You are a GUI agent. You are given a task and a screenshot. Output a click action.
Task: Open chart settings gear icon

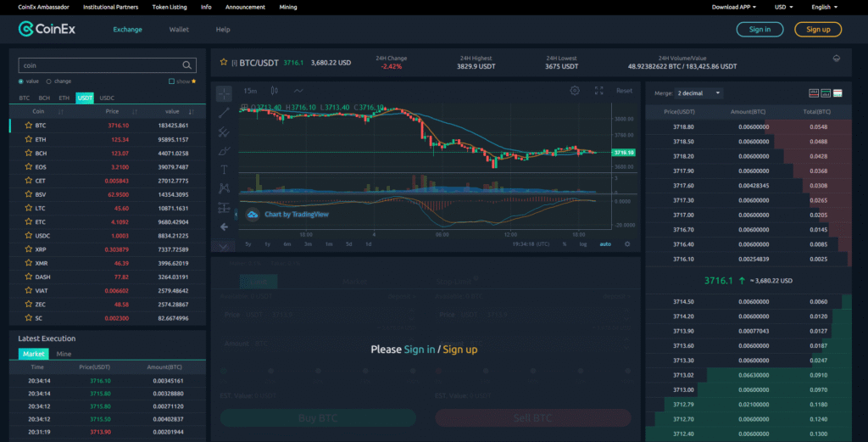click(x=575, y=91)
